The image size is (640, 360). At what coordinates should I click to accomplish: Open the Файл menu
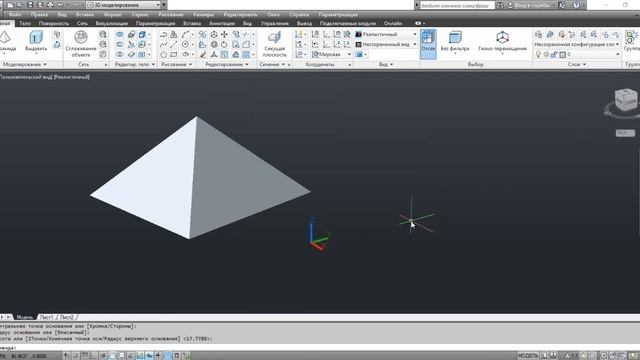tap(15, 14)
